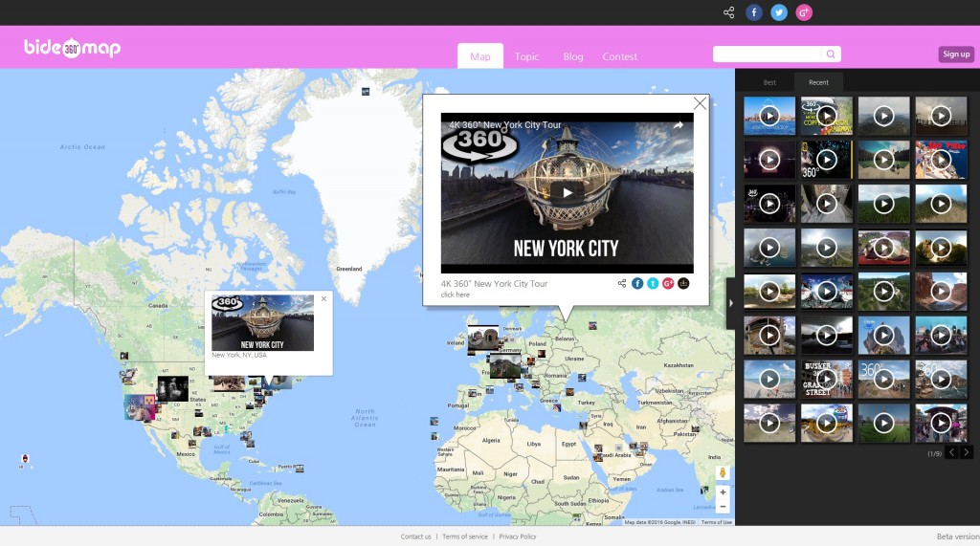This screenshot has height=546, width=980.
Task: Click the bide360map logo
Action: point(72,48)
